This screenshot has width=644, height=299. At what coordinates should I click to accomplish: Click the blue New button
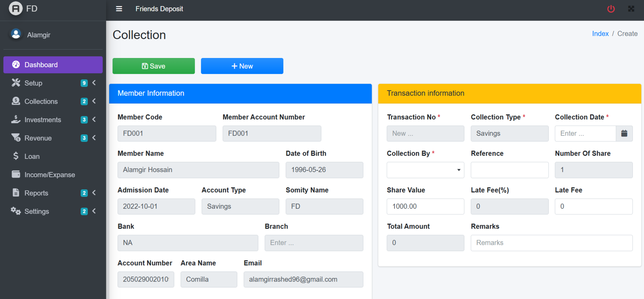[242, 66]
